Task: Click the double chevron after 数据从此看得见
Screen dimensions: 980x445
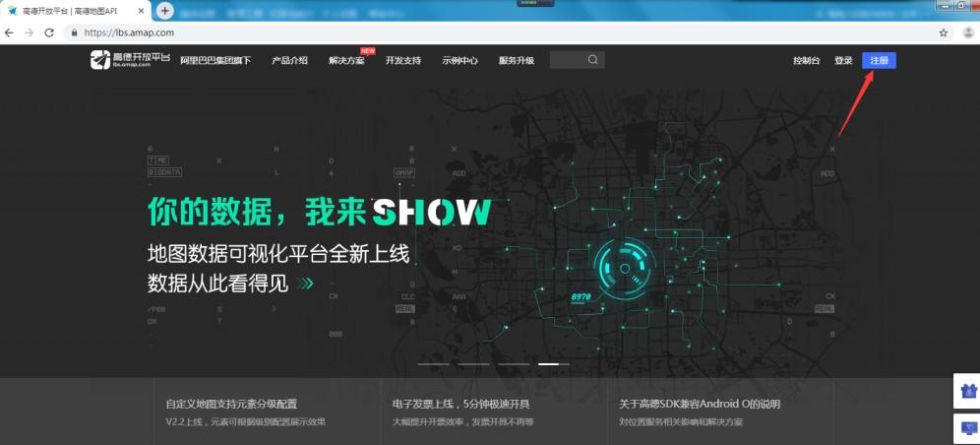Action: tap(305, 284)
